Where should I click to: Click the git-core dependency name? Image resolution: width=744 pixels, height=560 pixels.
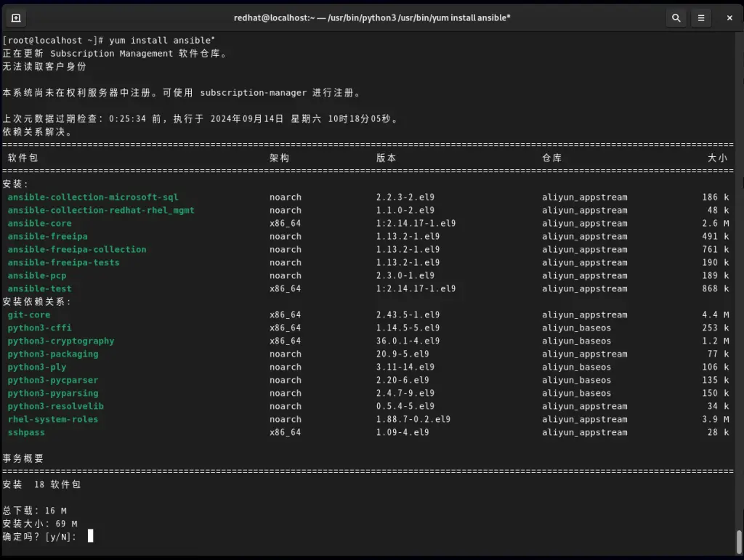pos(29,315)
